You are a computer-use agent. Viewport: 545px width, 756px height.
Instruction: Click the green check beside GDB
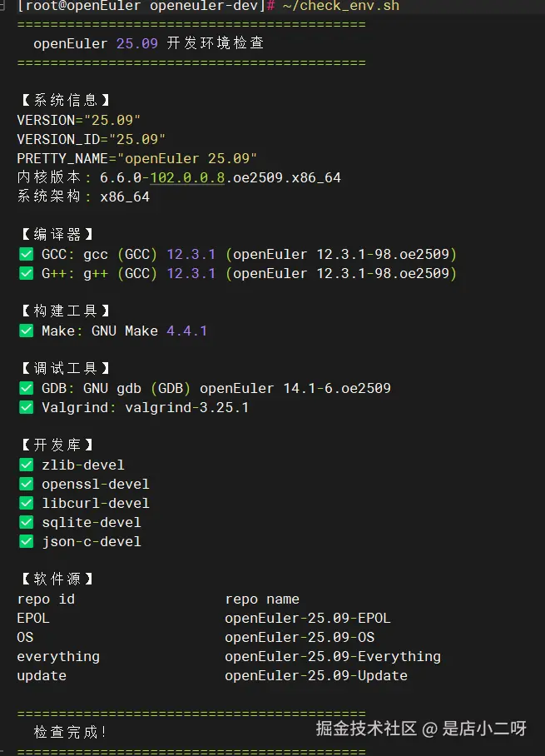coord(26,388)
